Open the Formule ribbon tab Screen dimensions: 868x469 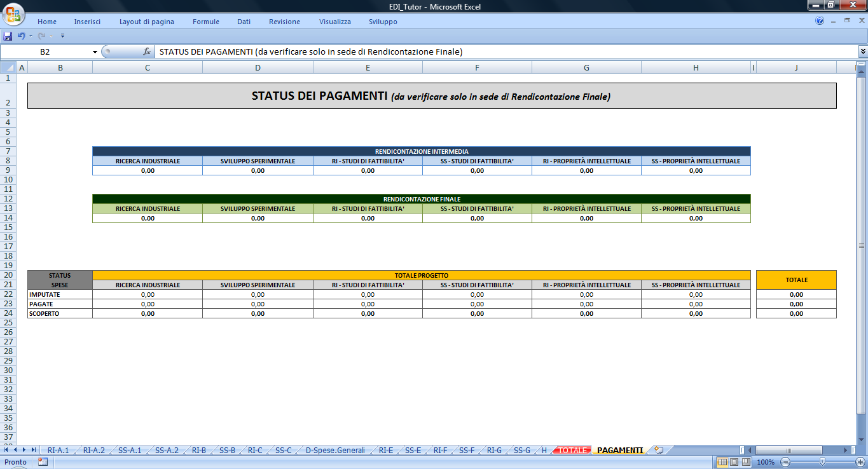[206, 22]
